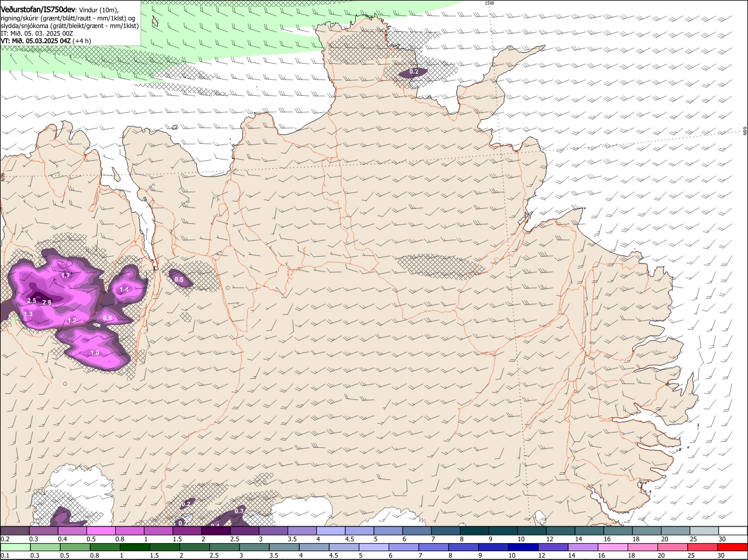The height and width of the screenshot is (560, 748).
Task: Click the Veðurstofan/IS750dev map title
Action: (x=38, y=9)
